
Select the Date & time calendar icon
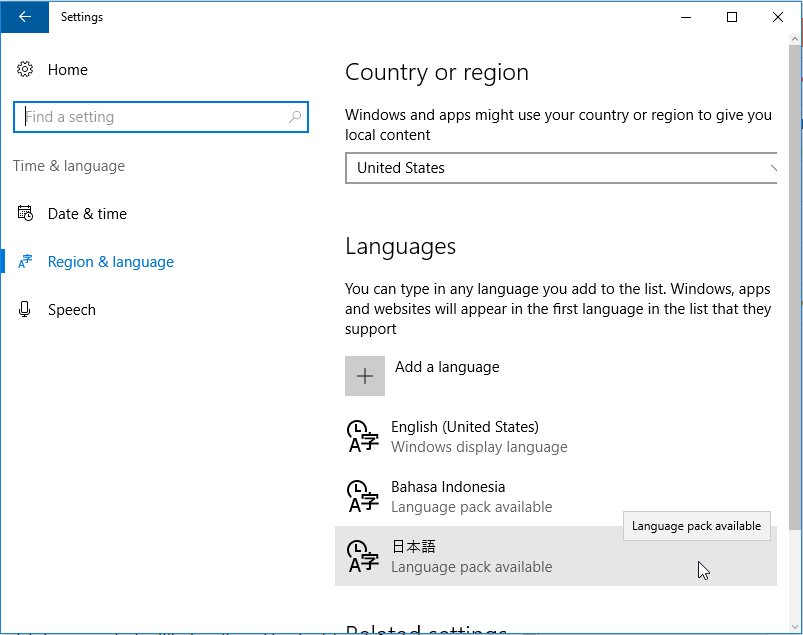pos(25,213)
